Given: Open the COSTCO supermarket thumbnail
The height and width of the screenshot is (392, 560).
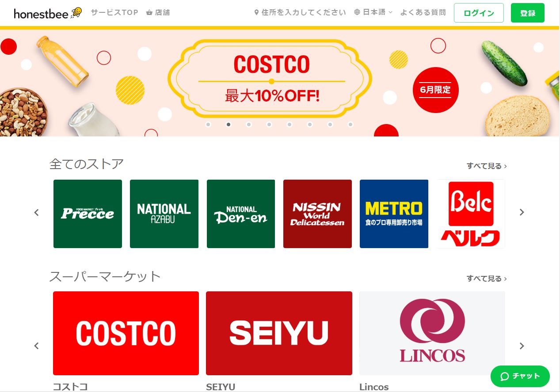Looking at the screenshot, I should (x=126, y=333).
